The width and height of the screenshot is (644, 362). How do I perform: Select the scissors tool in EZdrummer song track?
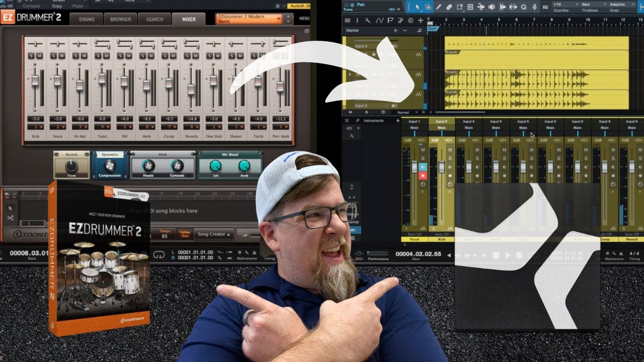[x=10, y=218]
